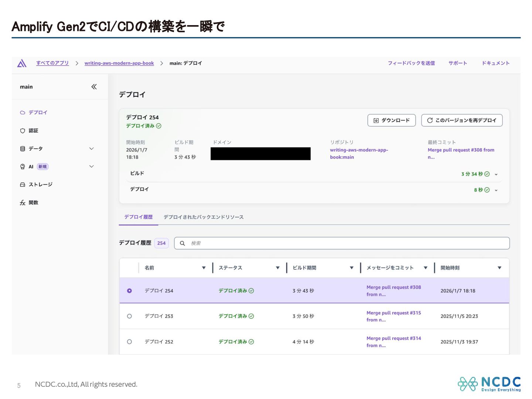The image size is (532, 399).
Task: Click the 3 分 50 秒 build duration cell
Action: point(303,316)
